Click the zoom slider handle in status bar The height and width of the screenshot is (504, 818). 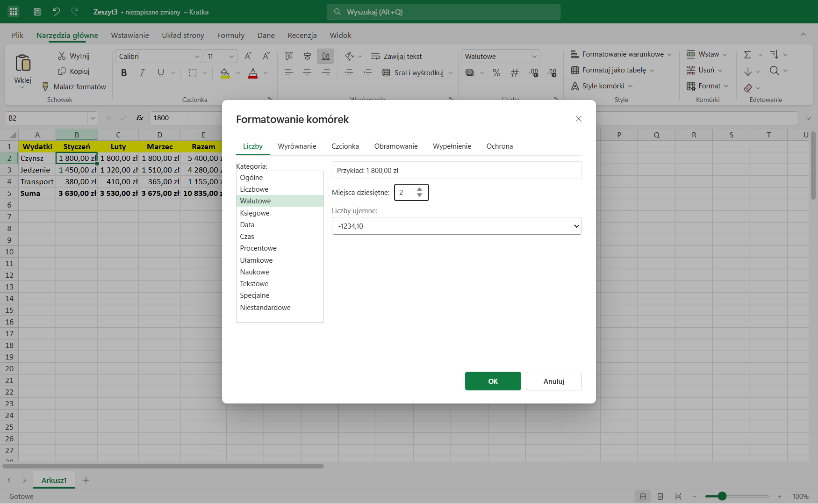722,496
